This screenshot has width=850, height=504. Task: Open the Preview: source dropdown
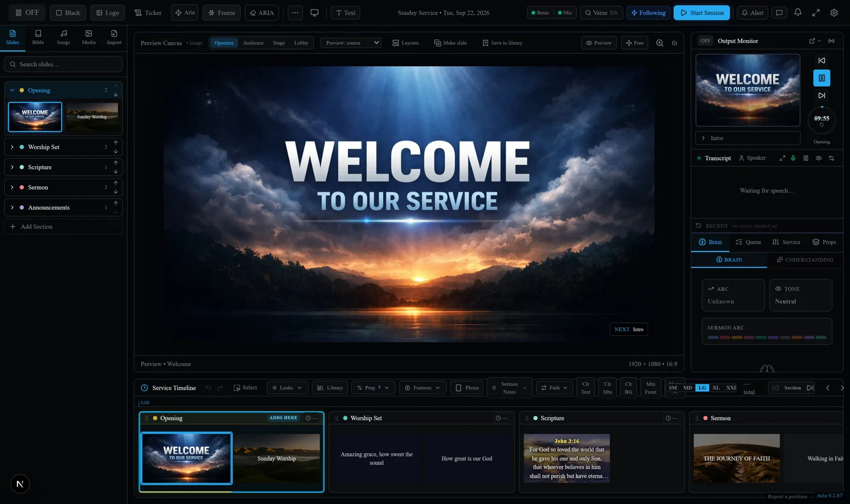[351, 42]
